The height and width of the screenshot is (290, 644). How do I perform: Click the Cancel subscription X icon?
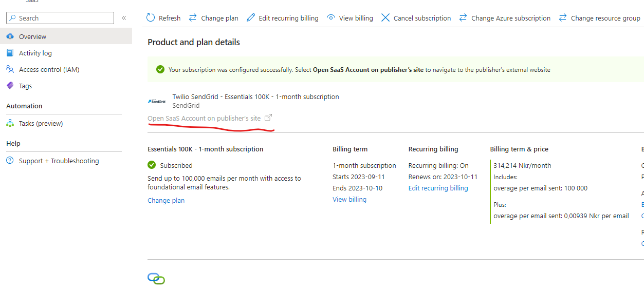(385, 18)
